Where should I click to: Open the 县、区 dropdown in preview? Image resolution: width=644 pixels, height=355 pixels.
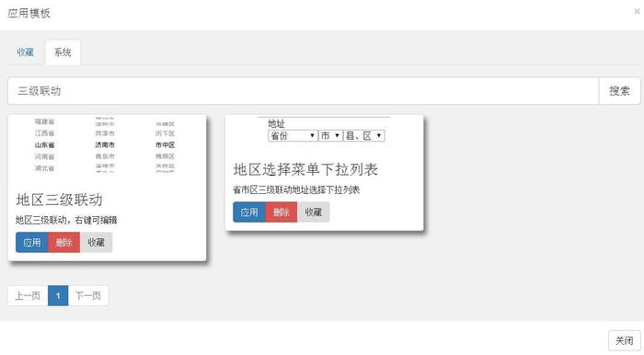point(364,135)
